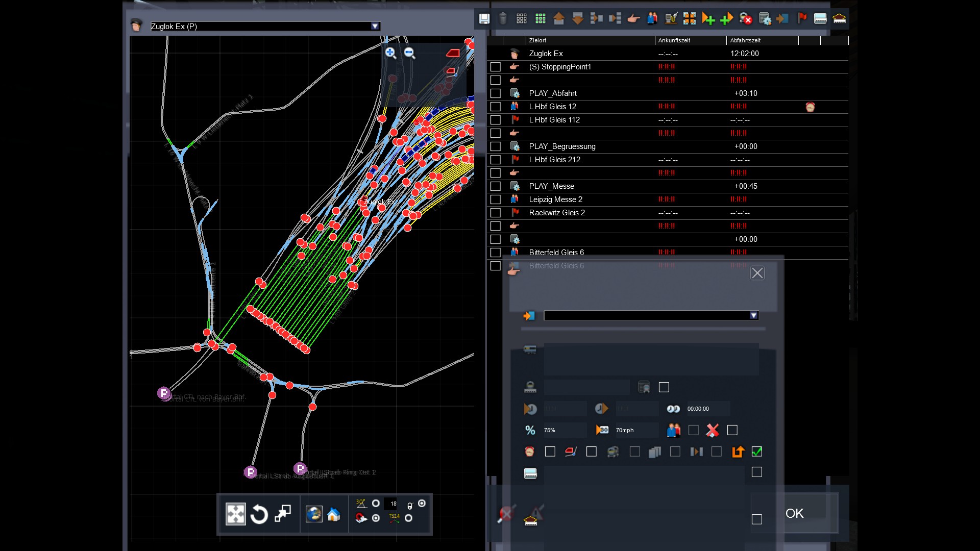980x551 pixels.
Task: Click the passengers pickup toolbar icon
Action: click(652, 19)
